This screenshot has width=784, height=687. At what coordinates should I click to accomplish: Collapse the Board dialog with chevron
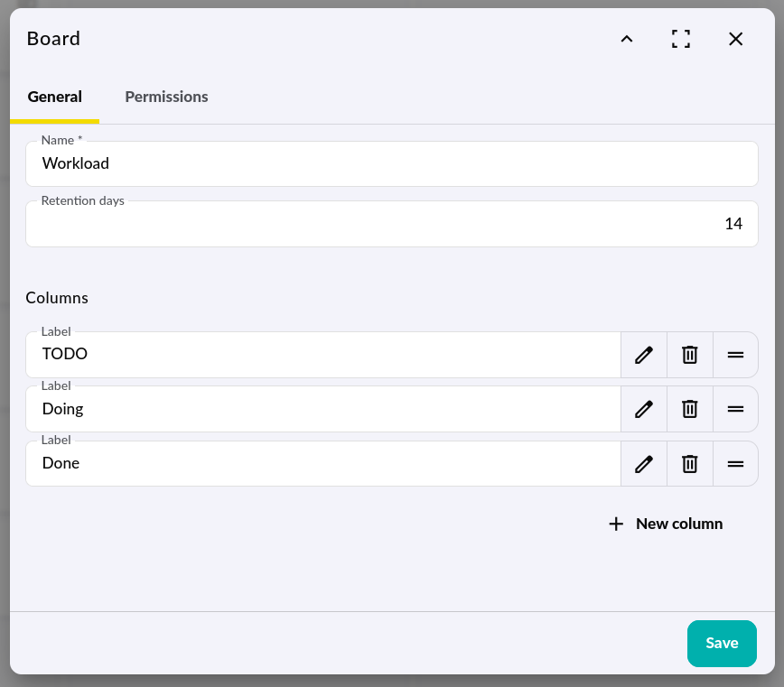(x=627, y=39)
